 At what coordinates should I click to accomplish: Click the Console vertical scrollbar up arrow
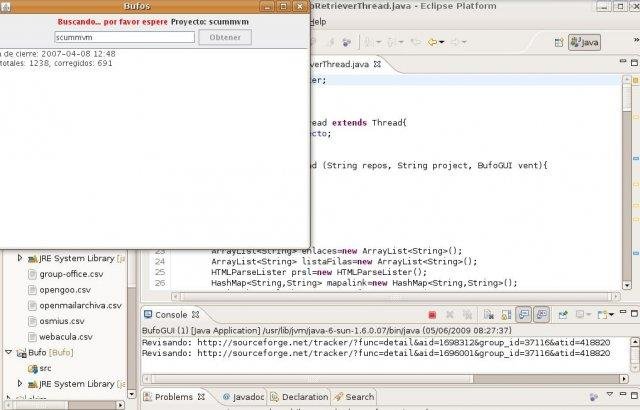pos(635,341)
